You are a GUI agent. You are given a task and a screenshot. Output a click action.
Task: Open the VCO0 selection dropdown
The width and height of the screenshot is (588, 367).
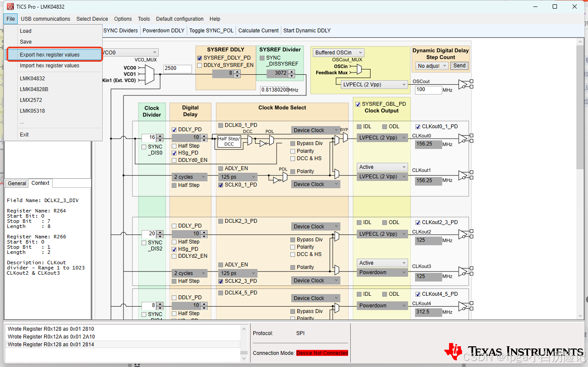coord(130,53)
